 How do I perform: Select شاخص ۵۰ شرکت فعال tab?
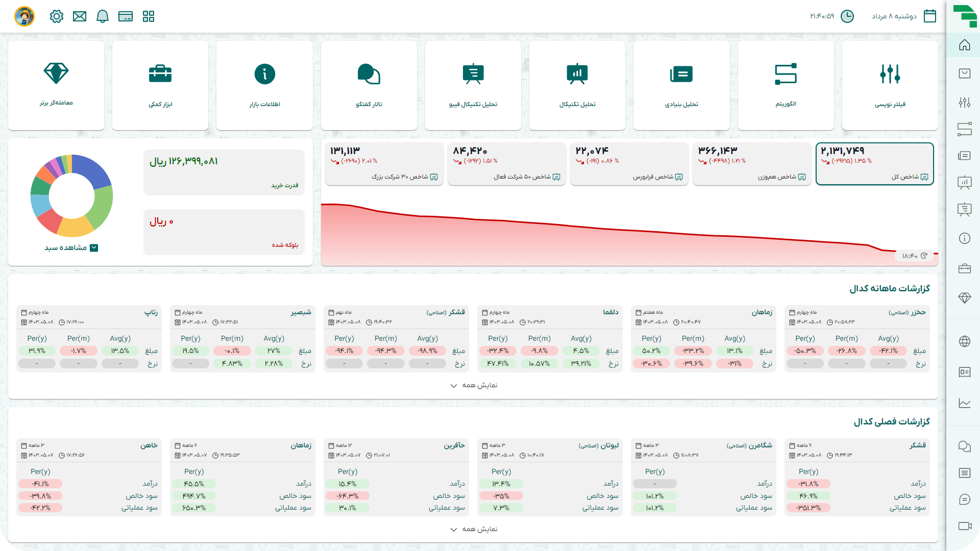[507, 164]
